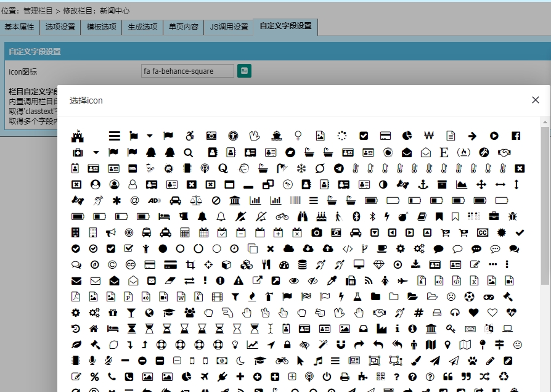Select the castle icon in the picker
This screenshot has height=392, width=551.
coord(77,136)
